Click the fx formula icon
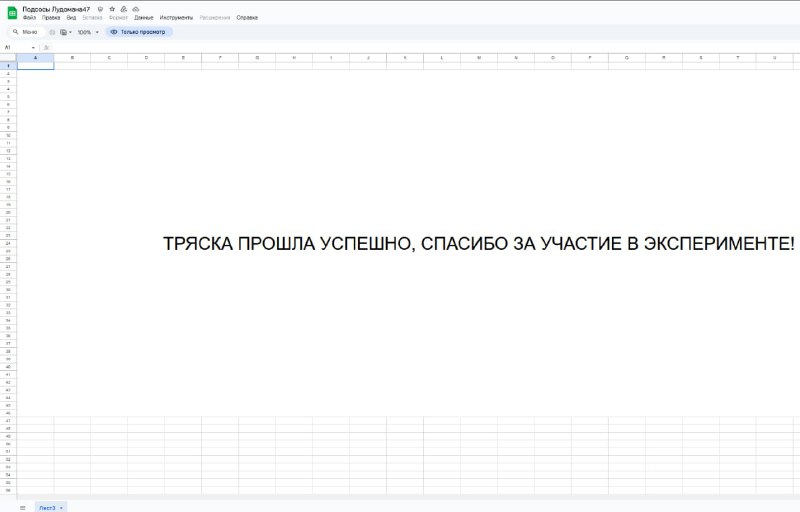800x512 pixels. tap(46, 47)
